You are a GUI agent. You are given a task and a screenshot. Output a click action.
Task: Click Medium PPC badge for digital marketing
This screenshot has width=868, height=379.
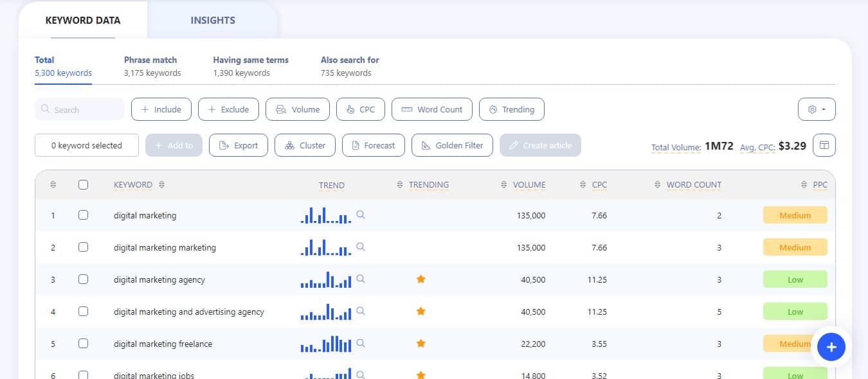pos(795,215)
